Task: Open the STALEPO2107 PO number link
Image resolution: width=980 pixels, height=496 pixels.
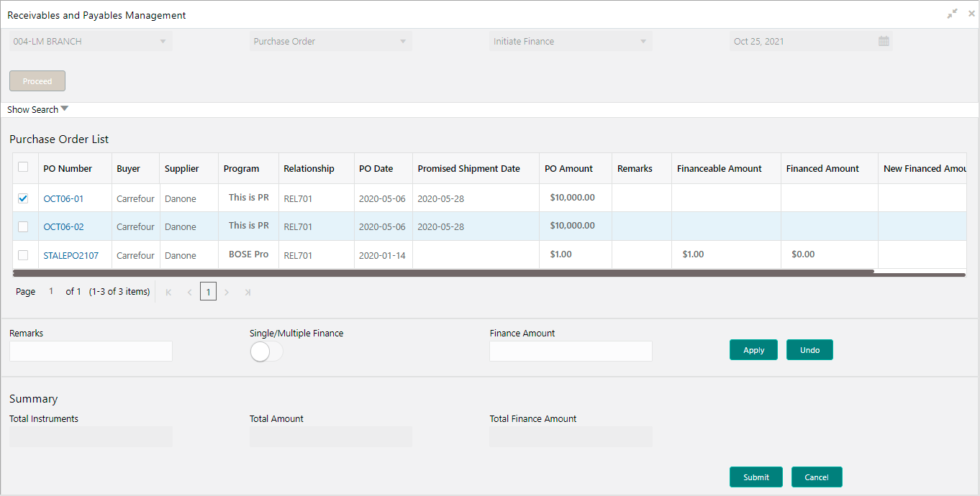Action: [x=71, y=255]
